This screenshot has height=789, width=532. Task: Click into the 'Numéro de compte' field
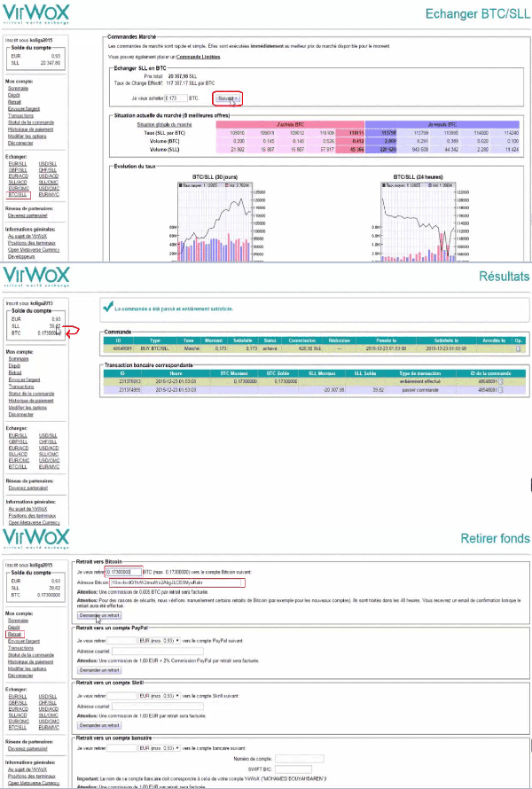coord(300,759)
